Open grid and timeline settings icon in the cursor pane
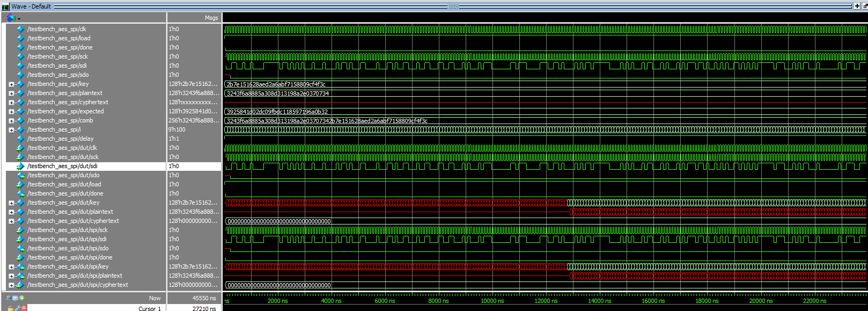Image resolution: width=868 pixels, height=311 pixels. 15,298
